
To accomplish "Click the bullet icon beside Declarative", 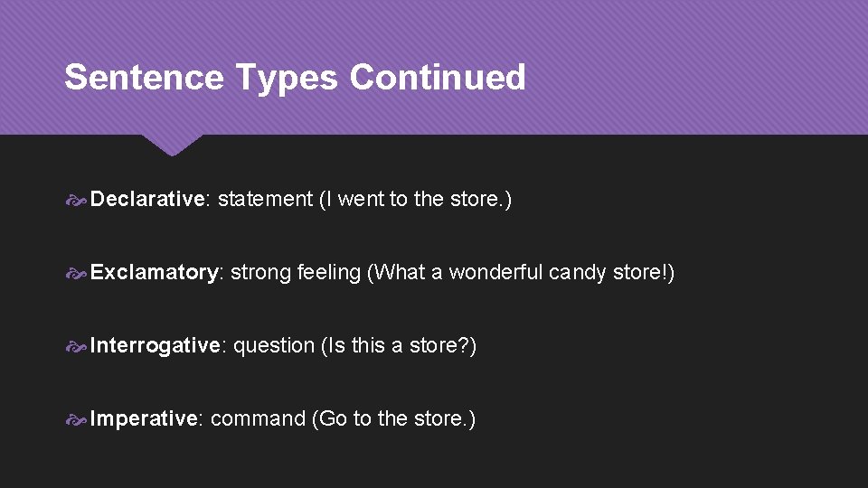I will tap(76, 200).
